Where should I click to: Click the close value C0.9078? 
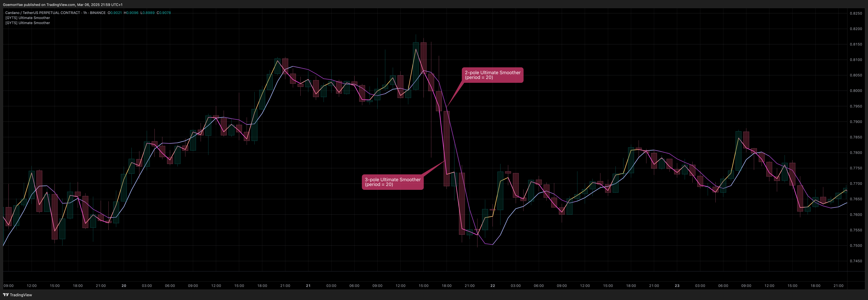164,13
